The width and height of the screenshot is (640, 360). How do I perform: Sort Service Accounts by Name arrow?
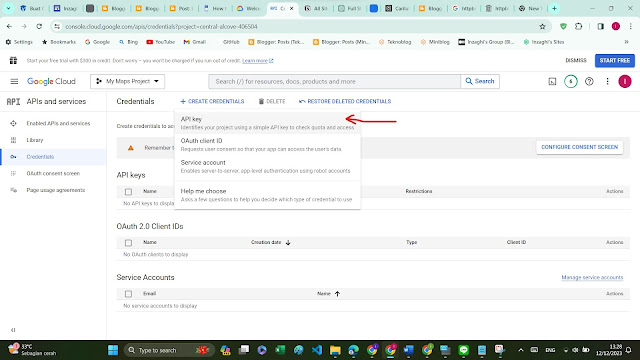(337, 293)
